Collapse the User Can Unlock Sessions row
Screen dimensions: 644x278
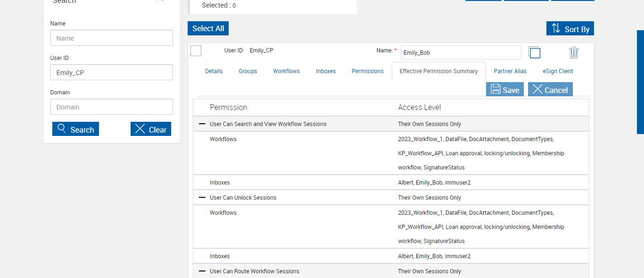202,197
